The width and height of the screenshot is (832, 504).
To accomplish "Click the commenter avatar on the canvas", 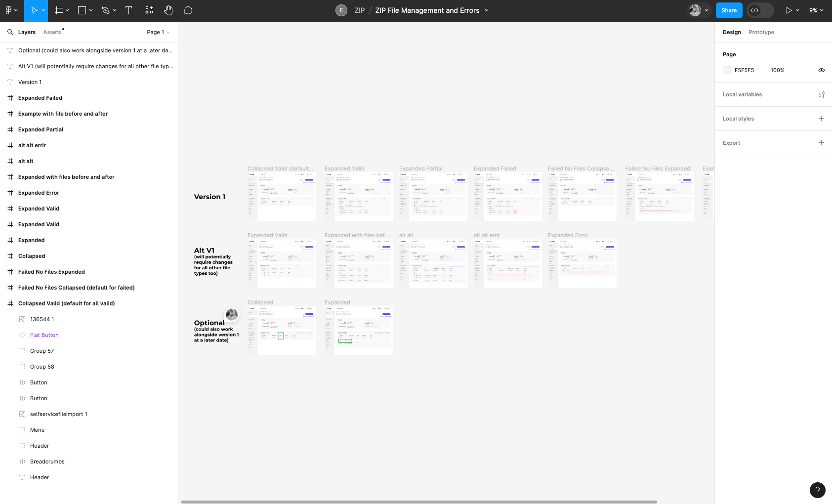I will tap(232, 314).
